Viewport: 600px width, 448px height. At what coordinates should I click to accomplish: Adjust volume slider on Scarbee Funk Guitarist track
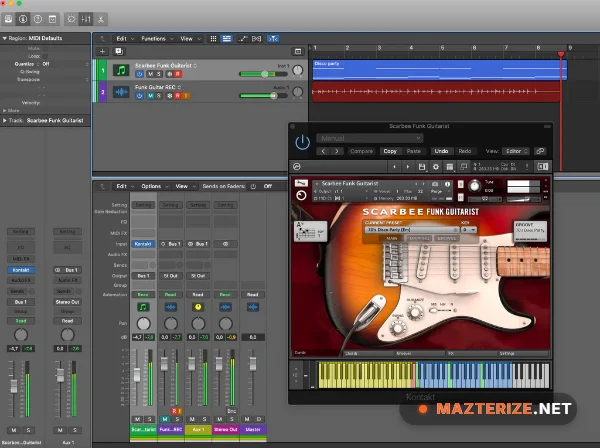263,74
